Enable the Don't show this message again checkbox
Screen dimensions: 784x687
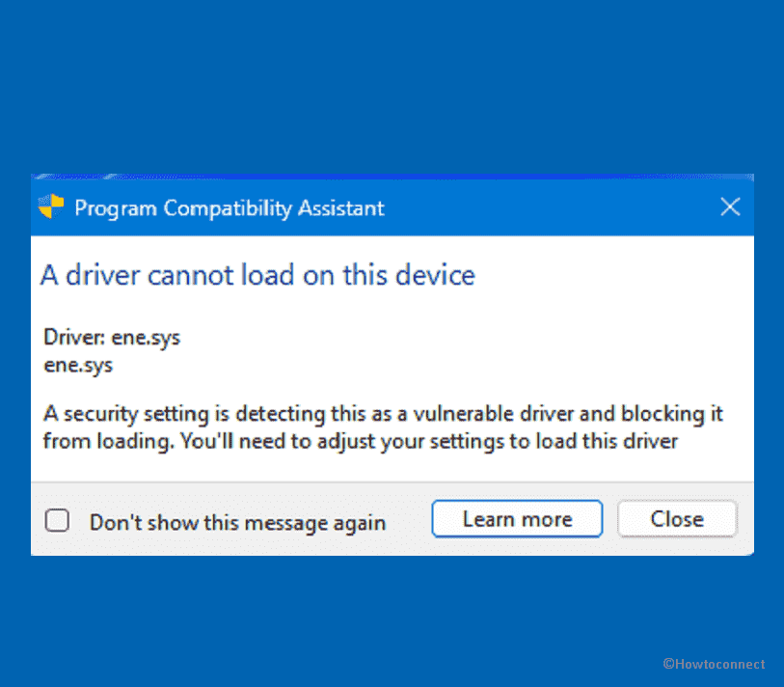57,520
